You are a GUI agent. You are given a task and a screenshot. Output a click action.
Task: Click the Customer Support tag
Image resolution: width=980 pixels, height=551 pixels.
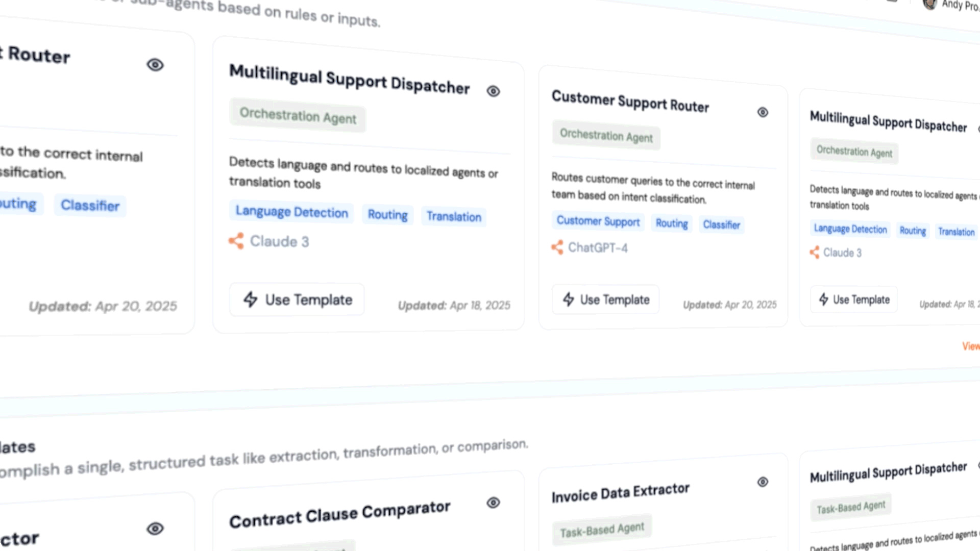coord(598,221)
